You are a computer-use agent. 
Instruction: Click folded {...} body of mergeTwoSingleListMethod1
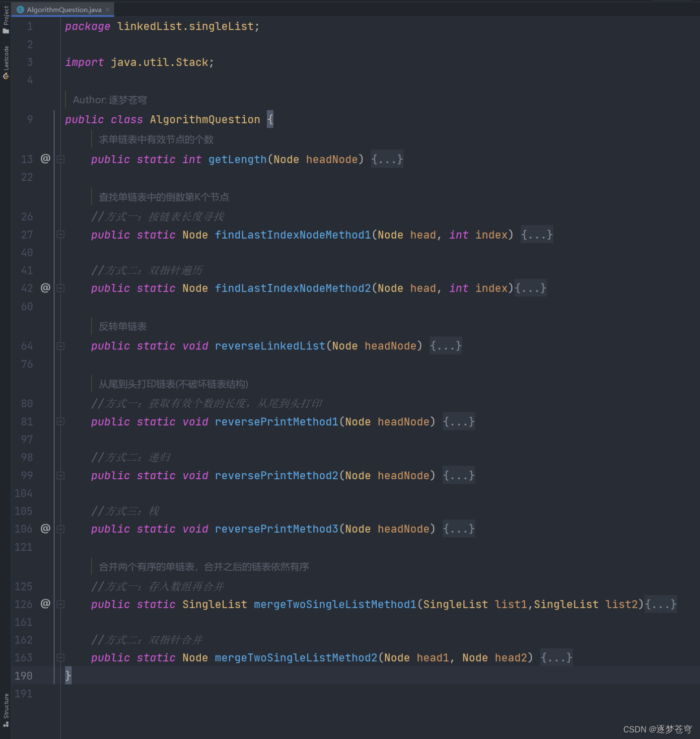(661, 604)
